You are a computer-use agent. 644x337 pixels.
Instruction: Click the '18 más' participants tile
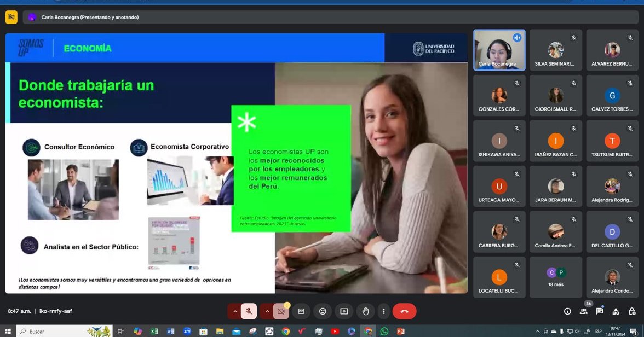click(556, 277)
